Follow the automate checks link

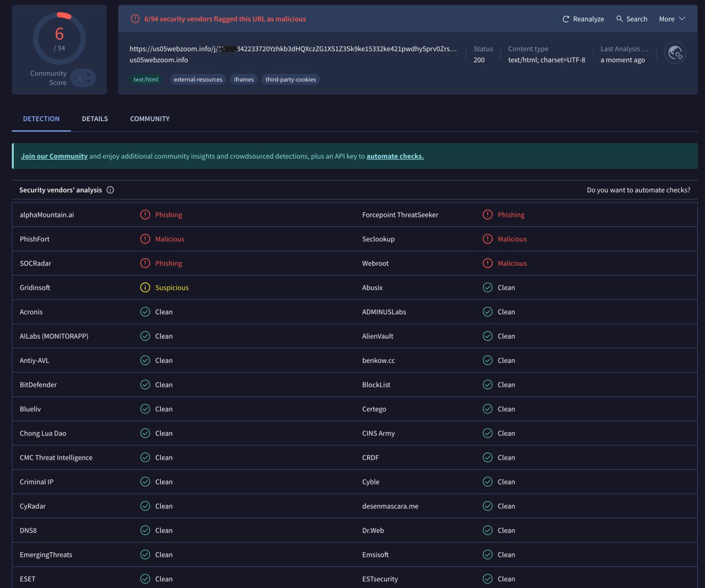[395, 156]
